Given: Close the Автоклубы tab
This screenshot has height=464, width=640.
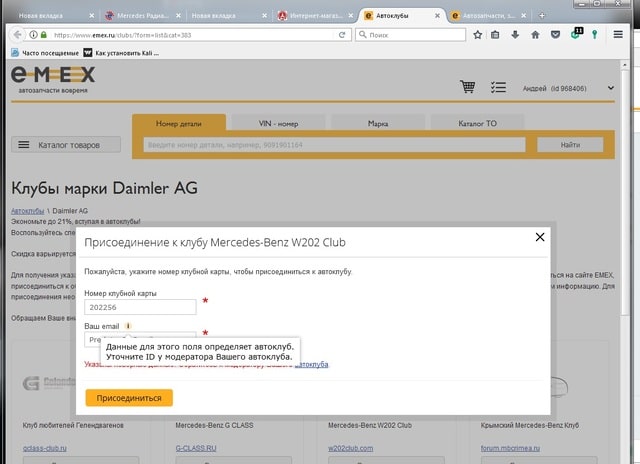Looking at the screenshot, I should (437, 16).
